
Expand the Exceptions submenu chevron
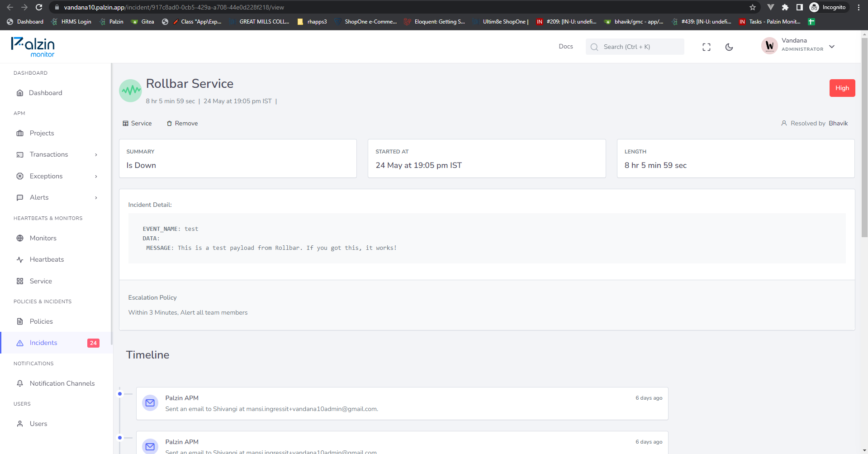pyautogui.click(x=96, y=177)
